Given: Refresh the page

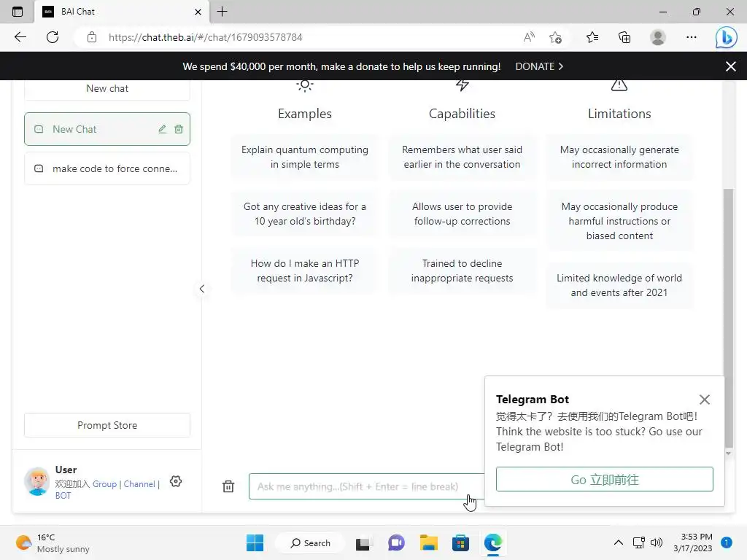Looking at the screenshot, I should [53, 37].
